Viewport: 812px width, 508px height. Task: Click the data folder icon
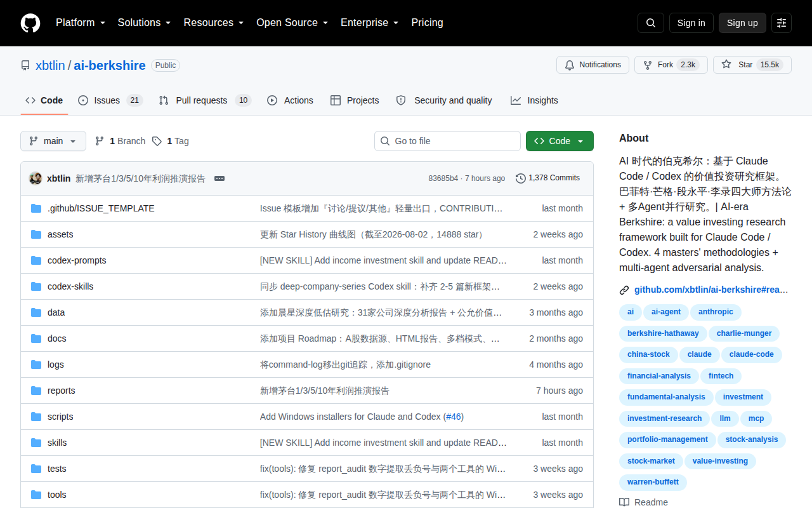pos(36,312)
